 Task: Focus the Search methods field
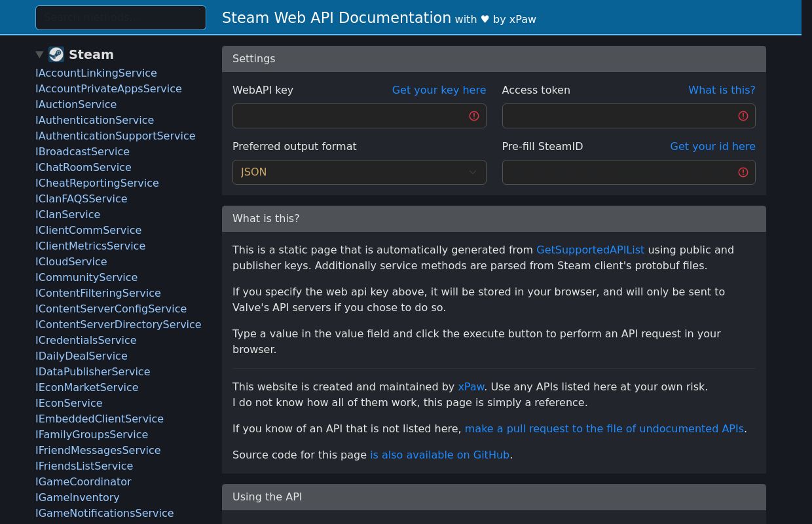120,18
